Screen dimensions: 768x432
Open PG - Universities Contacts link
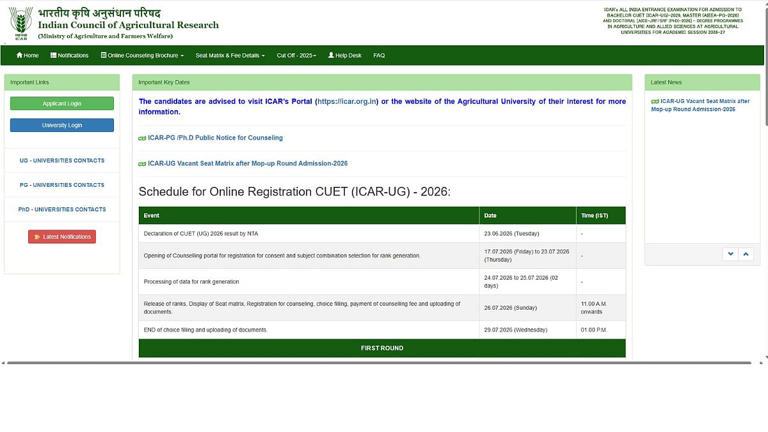tap(62, 185)
